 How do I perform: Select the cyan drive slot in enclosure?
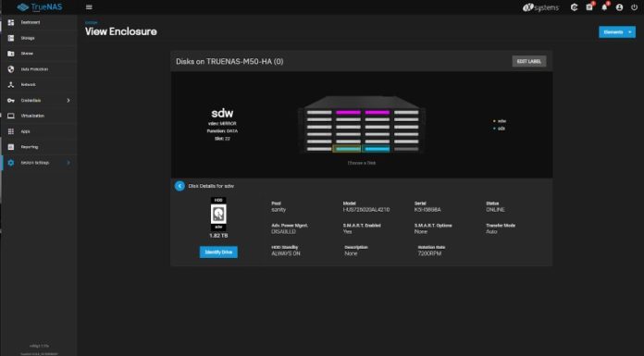pyautogui.click(x=377, y=149)
